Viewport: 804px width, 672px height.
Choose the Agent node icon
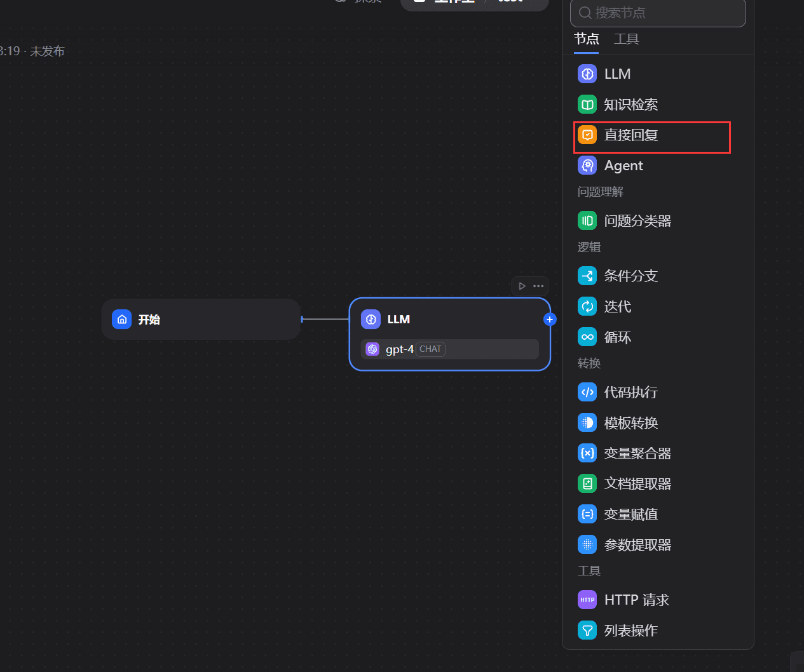587,166
